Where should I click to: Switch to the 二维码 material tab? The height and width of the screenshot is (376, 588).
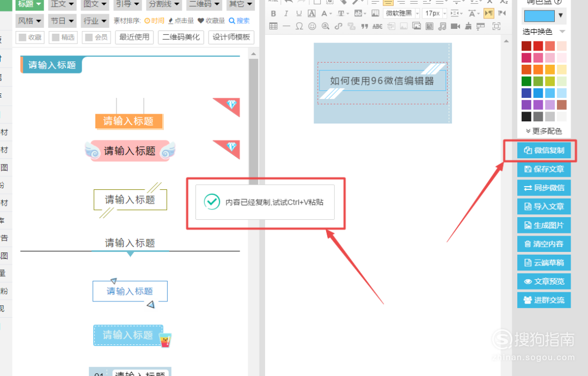204,4
